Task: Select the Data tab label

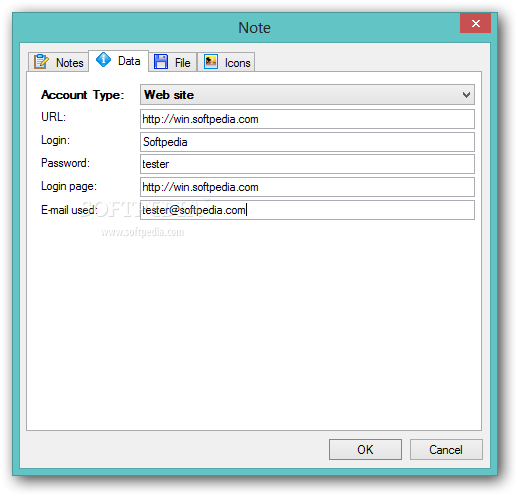Action: (129, 61)
